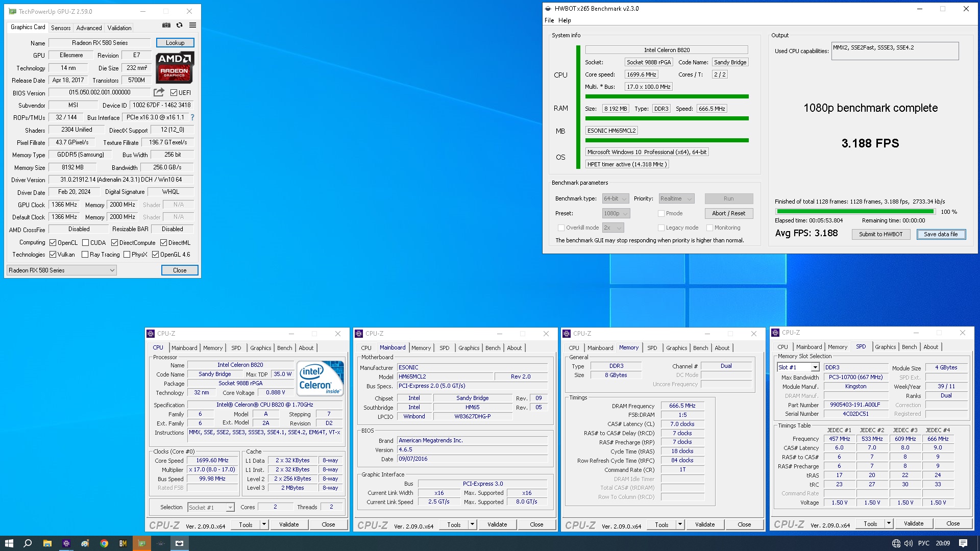980x551 pixels.
Task: Toggle the Vulkan checkbox
Action: (x=53, y=255)
